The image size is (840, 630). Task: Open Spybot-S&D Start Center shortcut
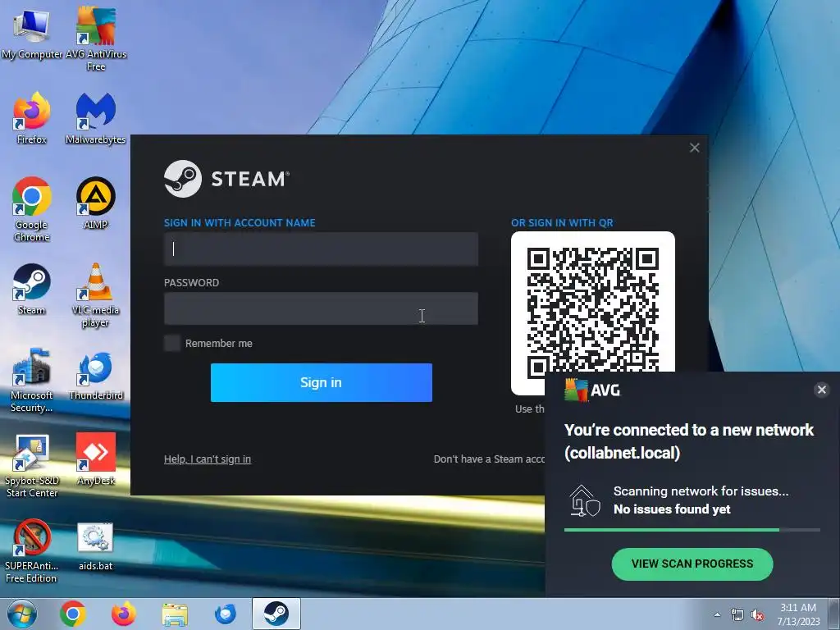[31, 465]
